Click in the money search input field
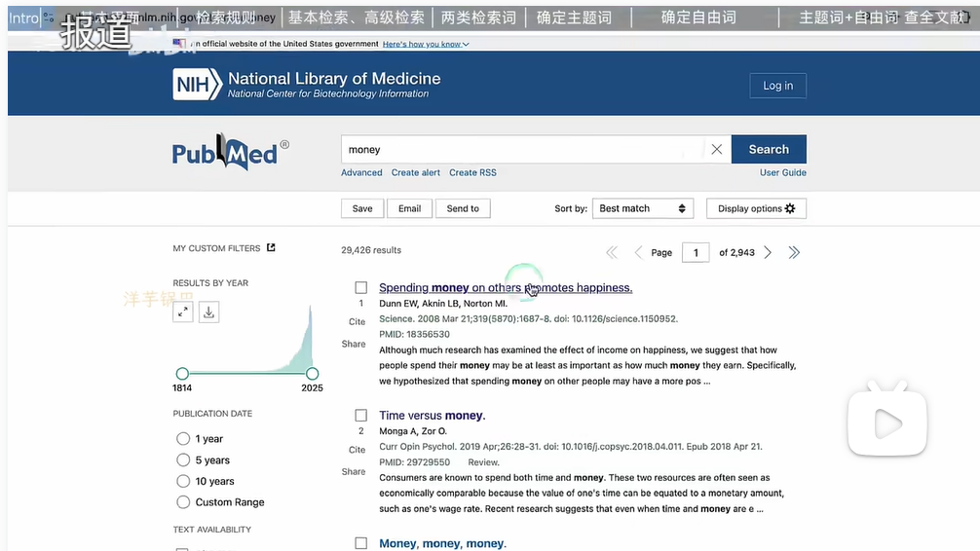Image resolution: width=980 pixels, height=551 pixels. pyautogui.click(x=524, y=149)
